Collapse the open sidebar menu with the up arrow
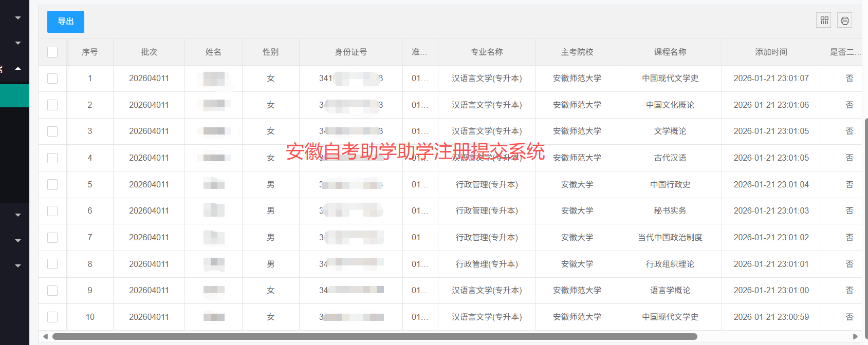The width and height of the screenshot is (868, 345). pyautogui.click(x=18, y=68)
